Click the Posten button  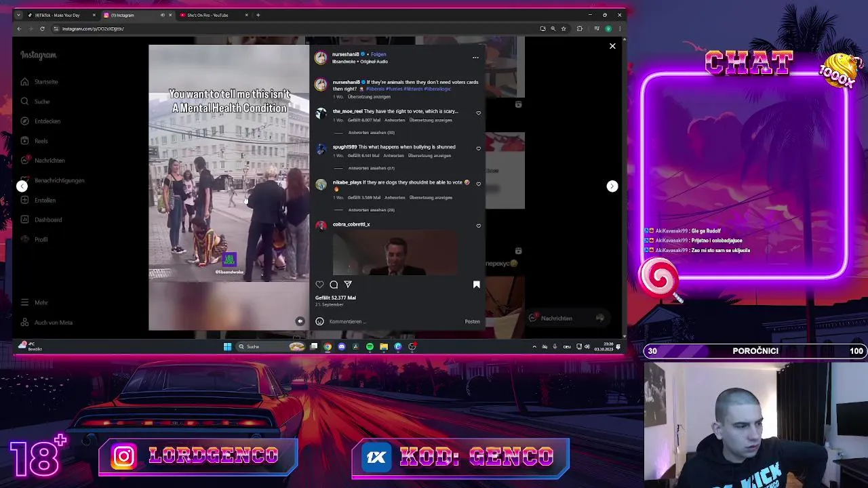click(472, 321)
